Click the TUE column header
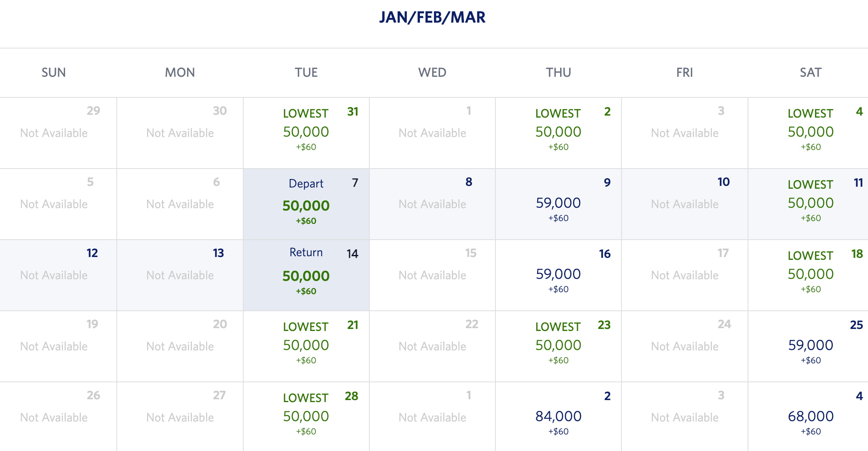Image resolution: width=868 pixels, height=451 pixels. tap(306, 72)
